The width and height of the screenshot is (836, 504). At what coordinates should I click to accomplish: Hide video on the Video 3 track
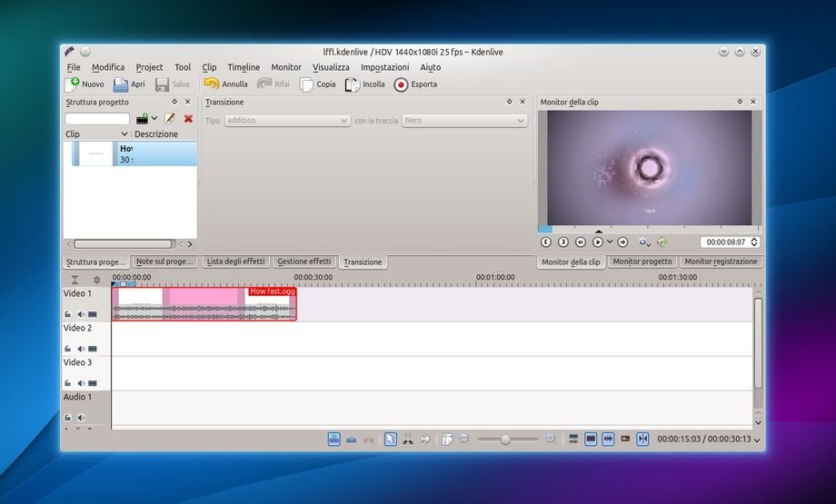pyautogui.click(x=93, y=383)
